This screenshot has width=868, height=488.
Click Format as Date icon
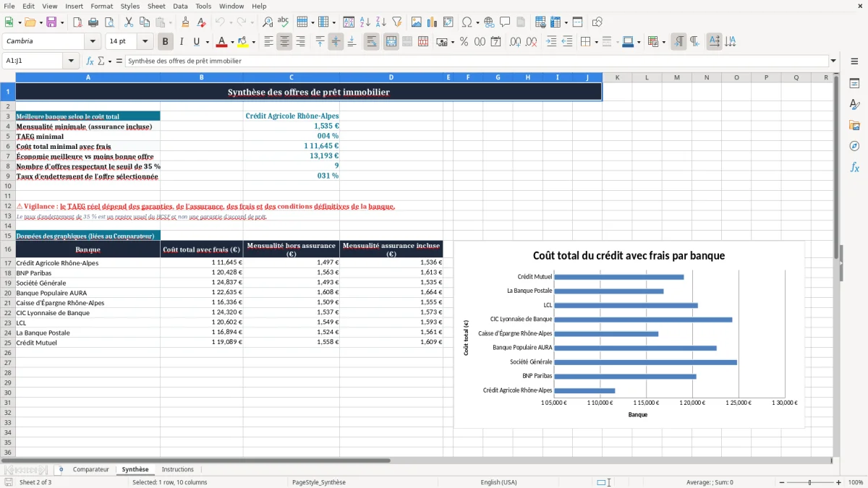pos(495,42)
